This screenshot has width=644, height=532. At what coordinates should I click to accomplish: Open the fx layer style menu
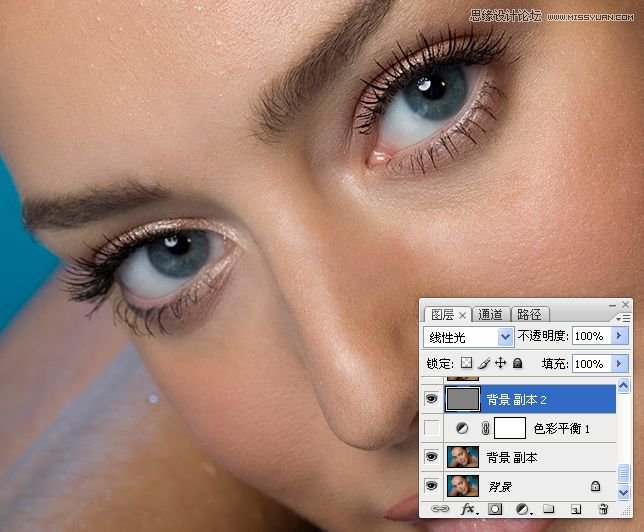pos(469,509)
